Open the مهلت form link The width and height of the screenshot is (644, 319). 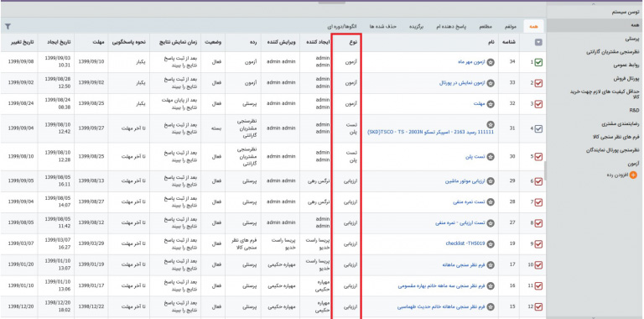click(x=480, y=104)
